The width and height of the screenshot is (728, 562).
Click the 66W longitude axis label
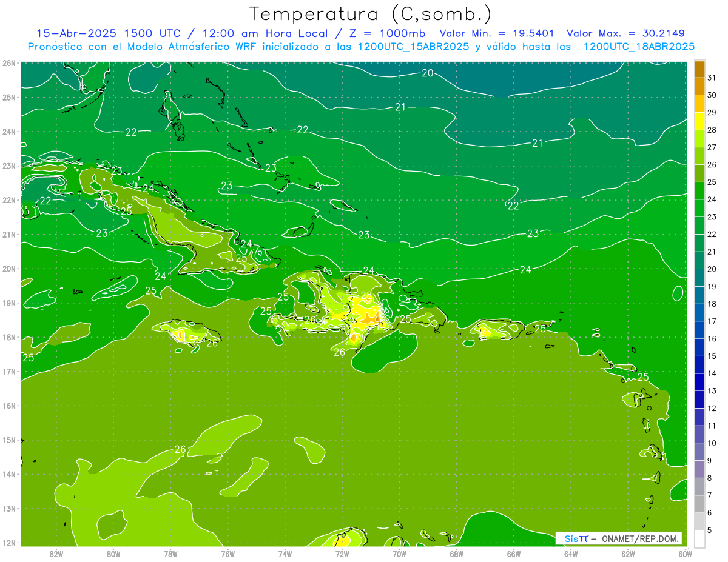point(514,554)
